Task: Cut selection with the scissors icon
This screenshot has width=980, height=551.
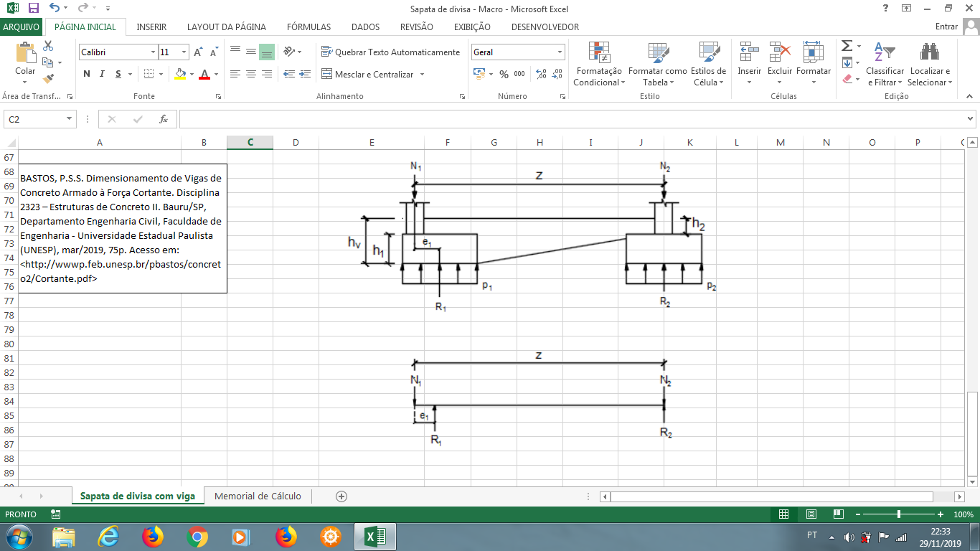Action: click(49, 45)
